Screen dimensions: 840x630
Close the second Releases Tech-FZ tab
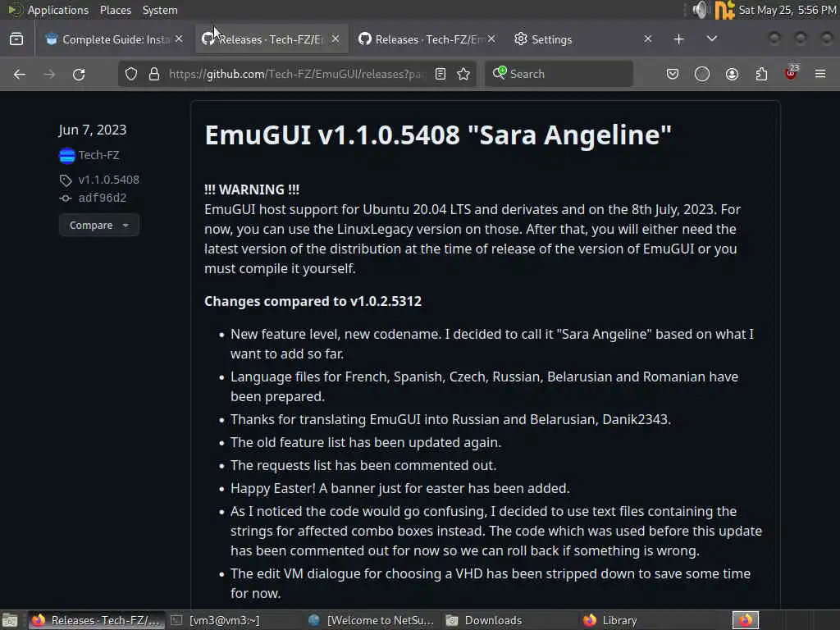[336, 39]
